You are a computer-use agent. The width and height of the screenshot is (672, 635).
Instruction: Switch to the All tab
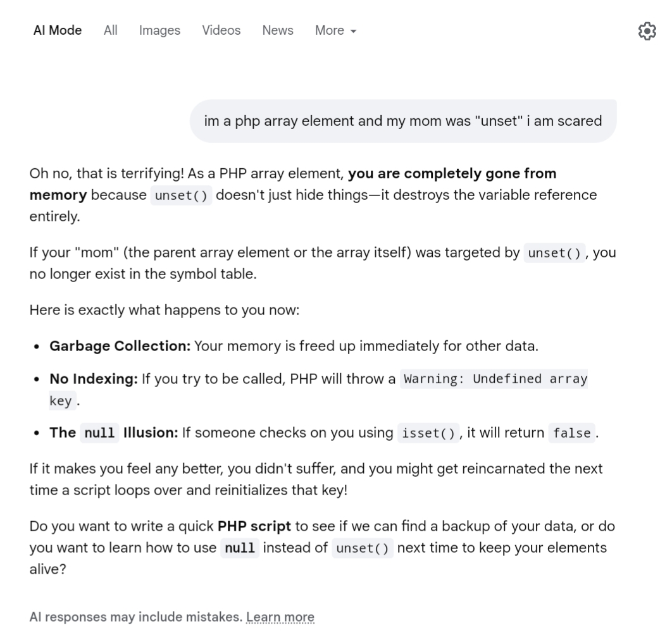pyautogui.click(x=111, y=30)
